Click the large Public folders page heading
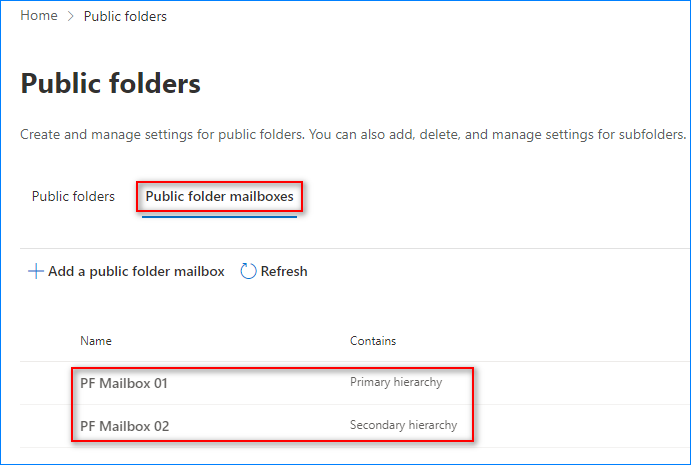Viewport: 691px width, 465px height. point(111,83)
